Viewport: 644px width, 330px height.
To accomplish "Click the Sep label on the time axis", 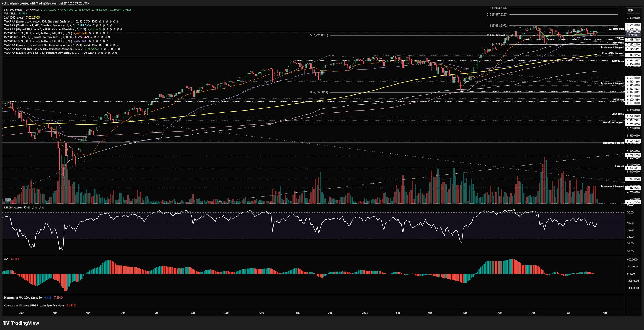I will (226, 313).
